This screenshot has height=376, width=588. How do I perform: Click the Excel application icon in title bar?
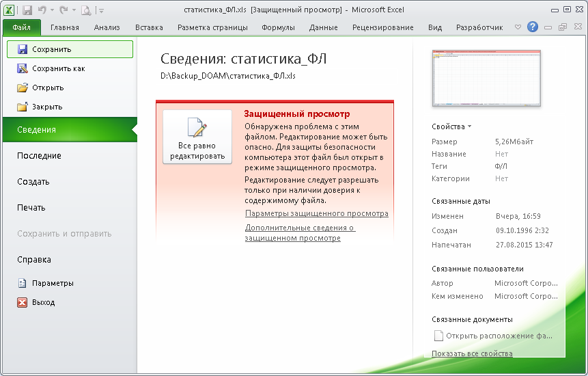click(9, 10)
